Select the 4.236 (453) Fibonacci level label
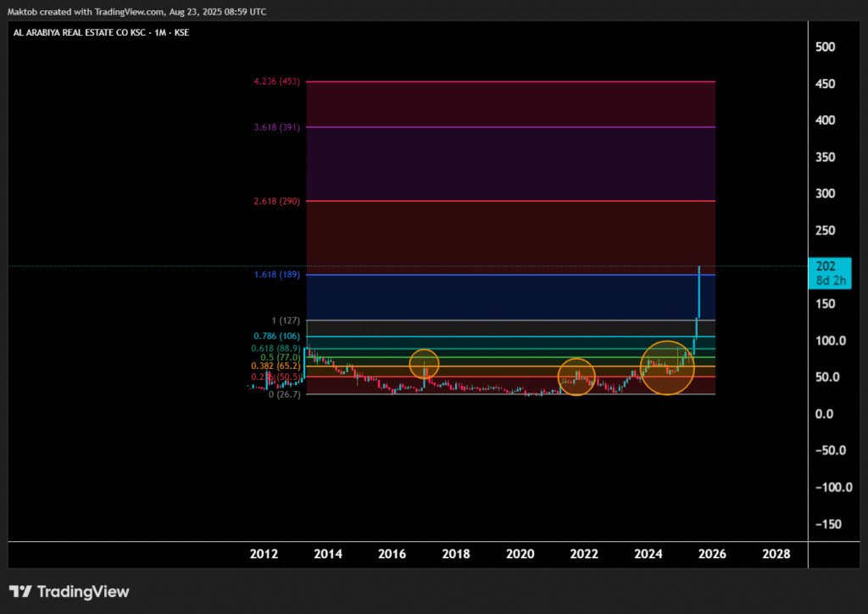The width and height of the screenshot is (868, 614). pos(277,81)
